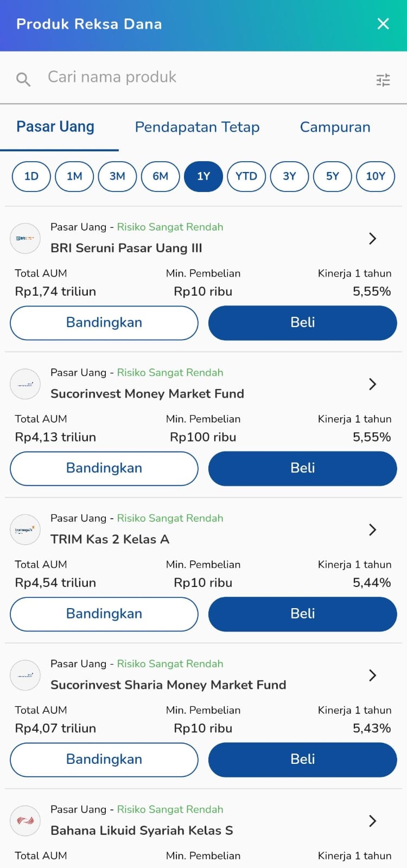
Task: Tap the search magnifier icon
Action: point(23,80)
